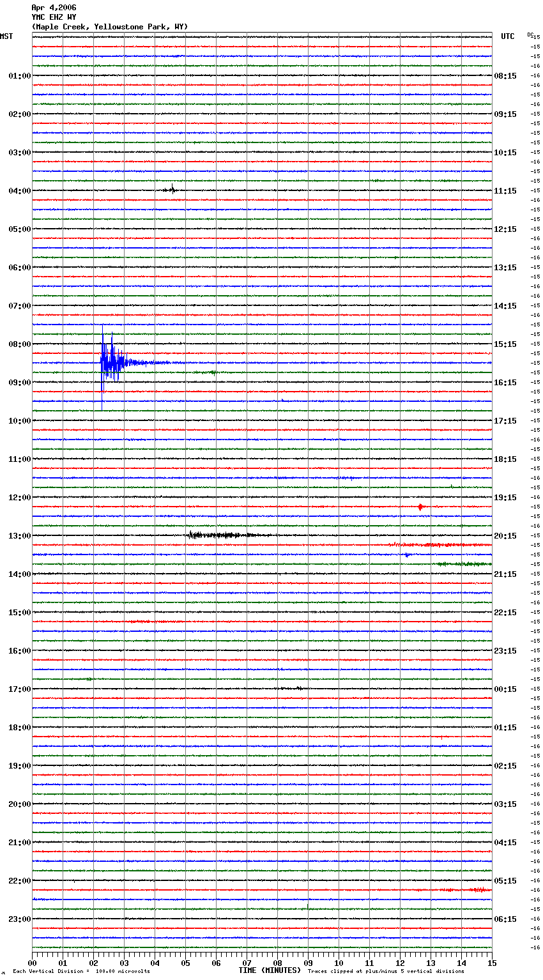Image resolution: width=543 pixels, height=980 pixels.
Task: Click the "10:15" UTC time label
Action: coord(505,153)
